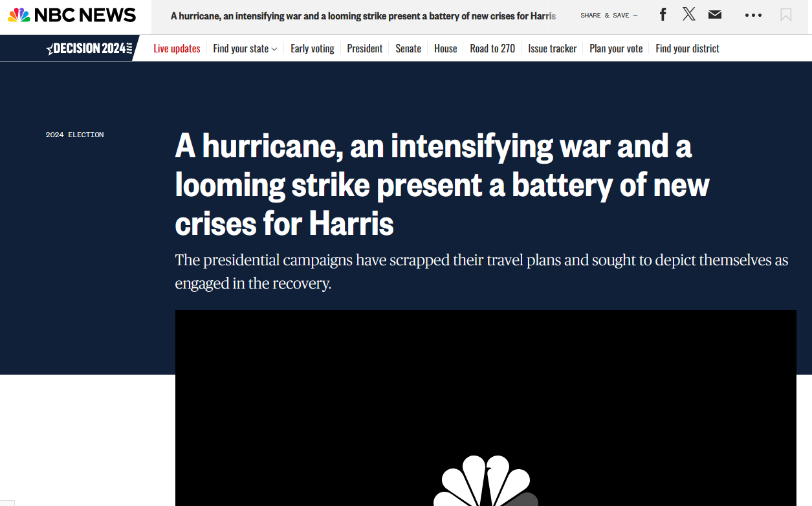Open Road to 270
This screenshot has height=506, width=812.
[x=492, y=49]
